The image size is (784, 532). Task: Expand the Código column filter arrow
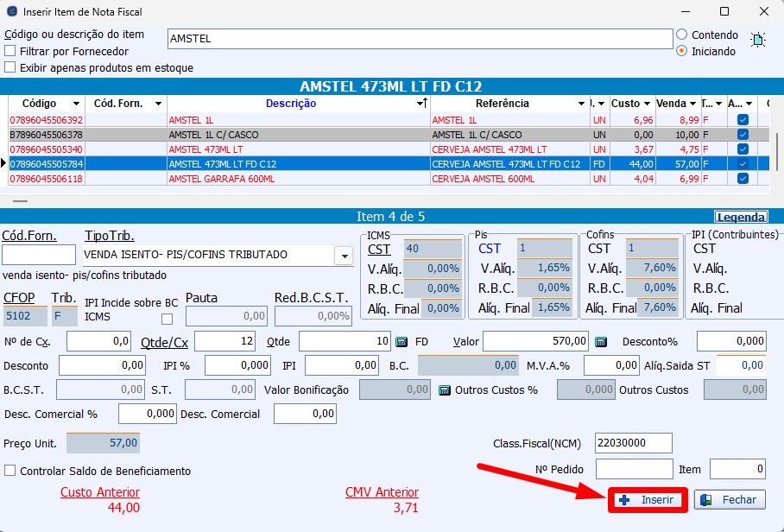coord(77,104)
